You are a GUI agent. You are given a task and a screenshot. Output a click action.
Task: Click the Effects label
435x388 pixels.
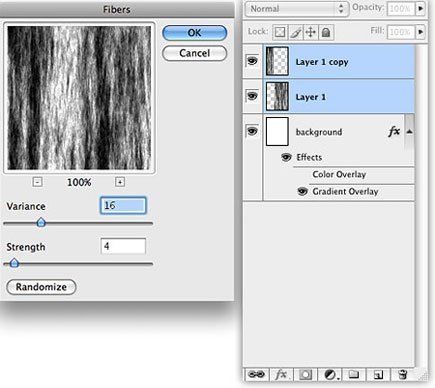(309, 157)
